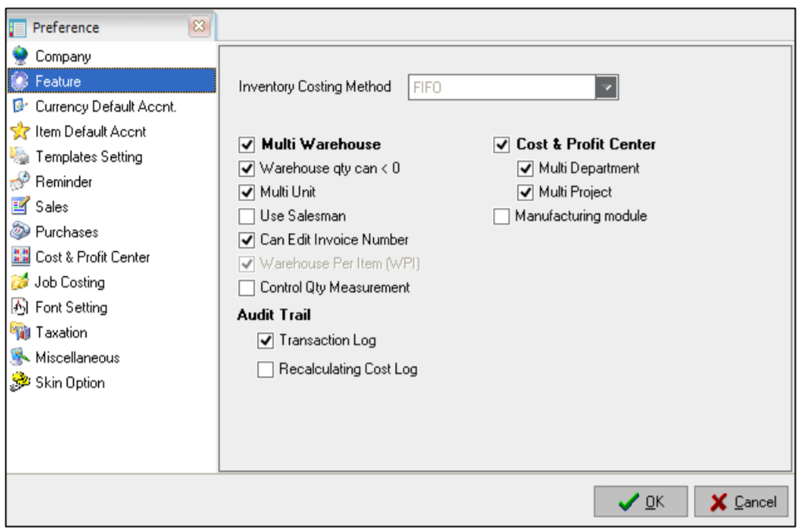Click the Company globe icon
This screenshot has width=804, height=532.
(20, 56)
